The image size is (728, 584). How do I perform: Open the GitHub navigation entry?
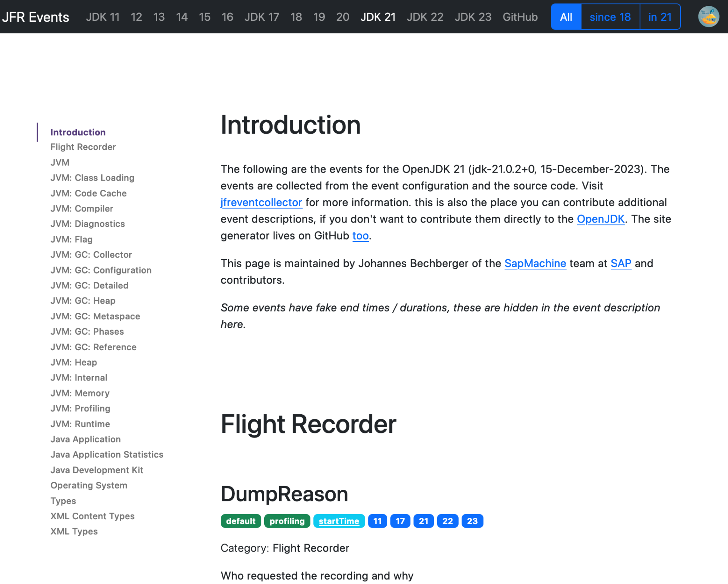click(520, 17)
